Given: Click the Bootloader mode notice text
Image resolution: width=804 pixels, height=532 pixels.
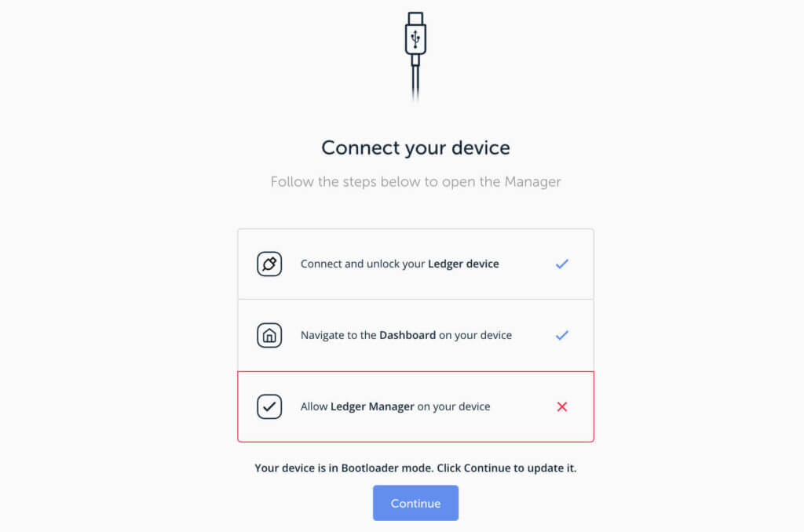Looking at the screenshot, I should click(415, 468).
